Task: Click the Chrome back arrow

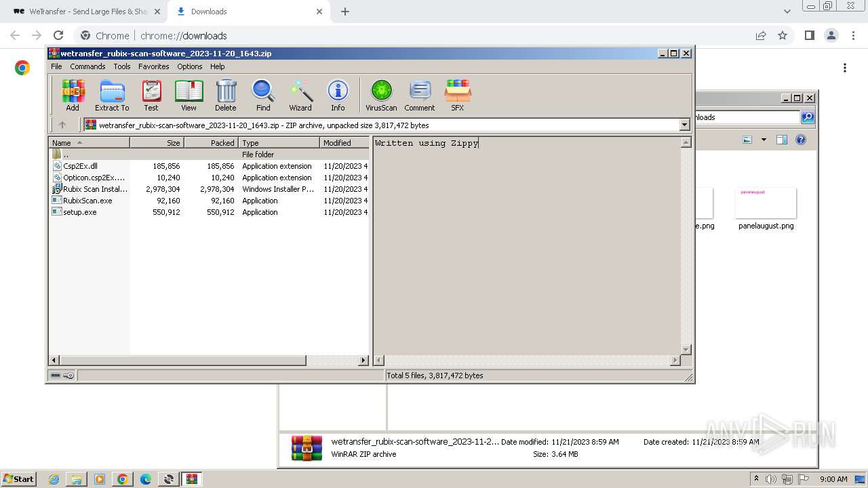Action: pyautogui.click(x=15, y=36)
